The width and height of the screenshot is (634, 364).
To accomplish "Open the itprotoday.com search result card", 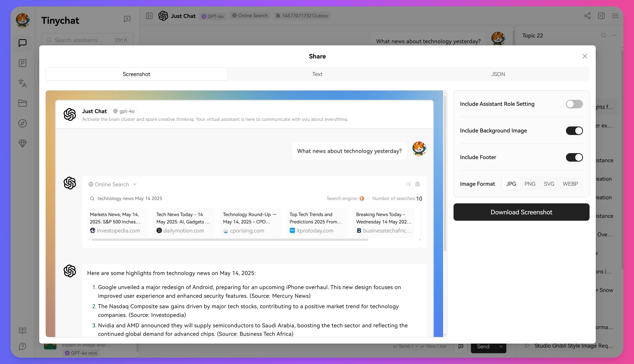I will pyautogui.click(x=317, y=223).
